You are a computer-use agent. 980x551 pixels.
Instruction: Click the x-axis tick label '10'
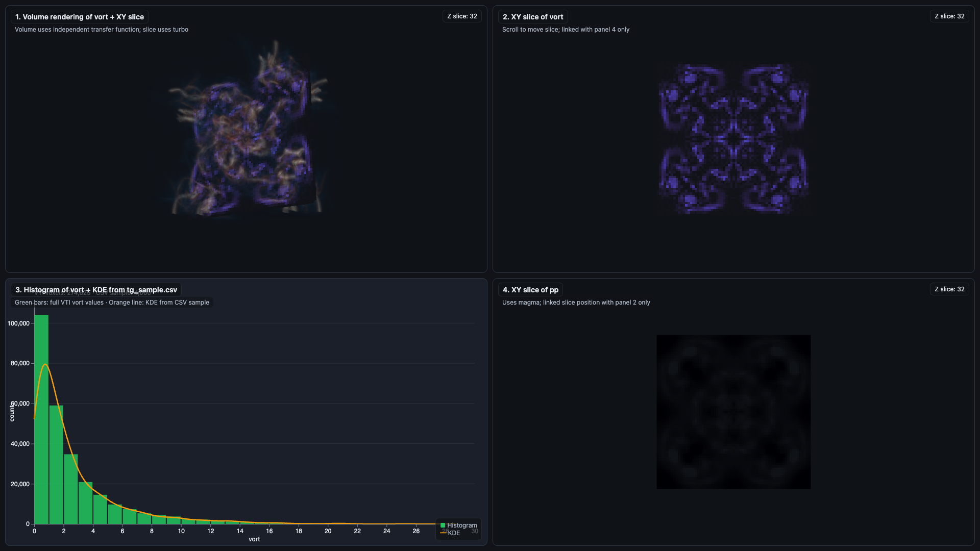pyautogui.click(x=181, y=531)
